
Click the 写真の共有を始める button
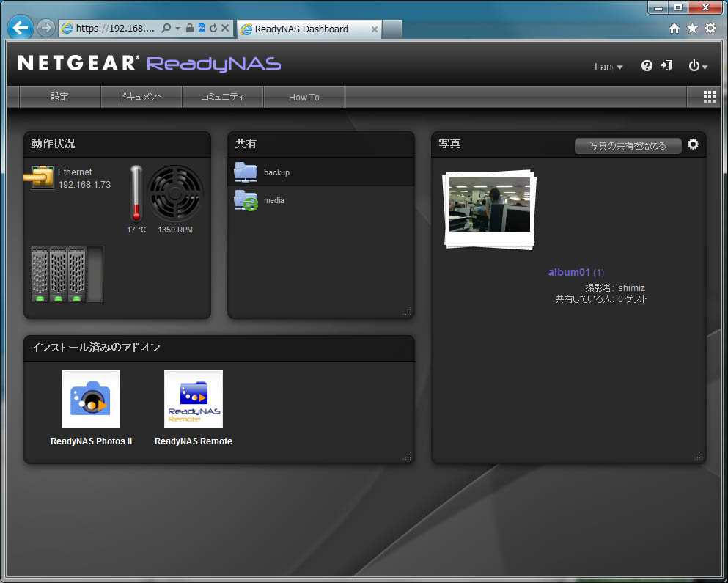point(628,145)
